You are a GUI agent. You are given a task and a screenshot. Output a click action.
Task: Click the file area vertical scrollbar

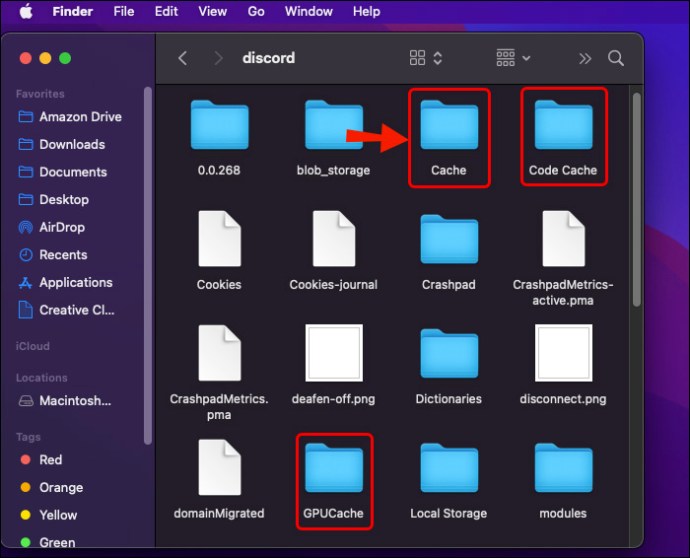[637, 199]
